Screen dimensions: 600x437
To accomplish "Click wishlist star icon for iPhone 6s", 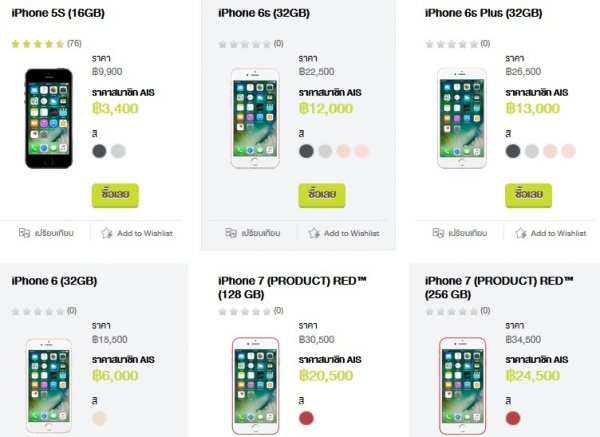I will (x=314, y=233).
